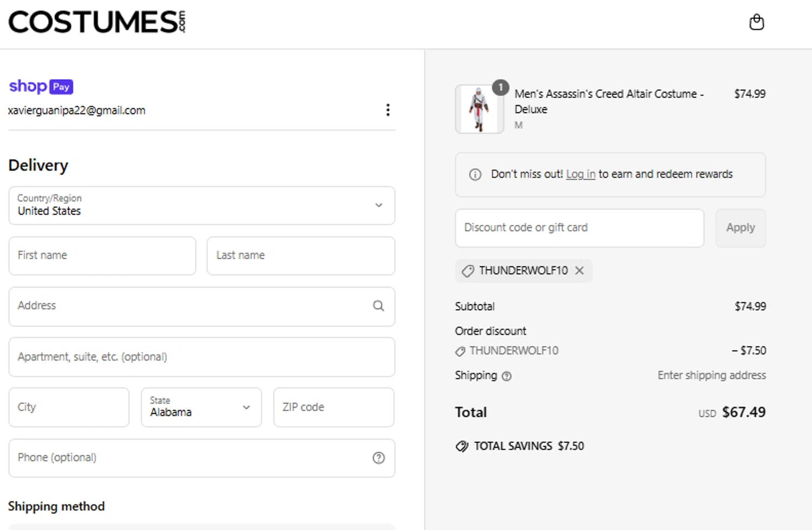Viewport: 812px width, 530px height.
Task: Click the Shipping help question icon
Action: click(x=507, y=376)
